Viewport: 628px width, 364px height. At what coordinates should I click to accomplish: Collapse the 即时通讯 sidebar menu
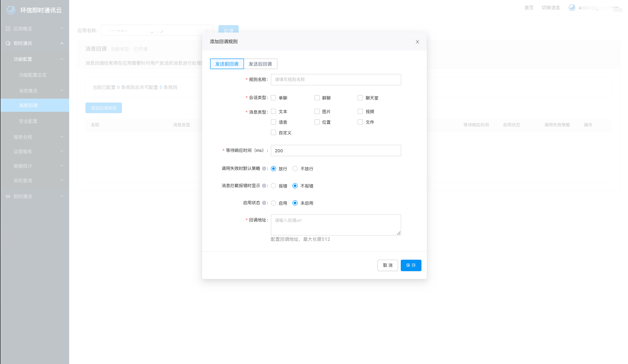(x=62, y=43)
